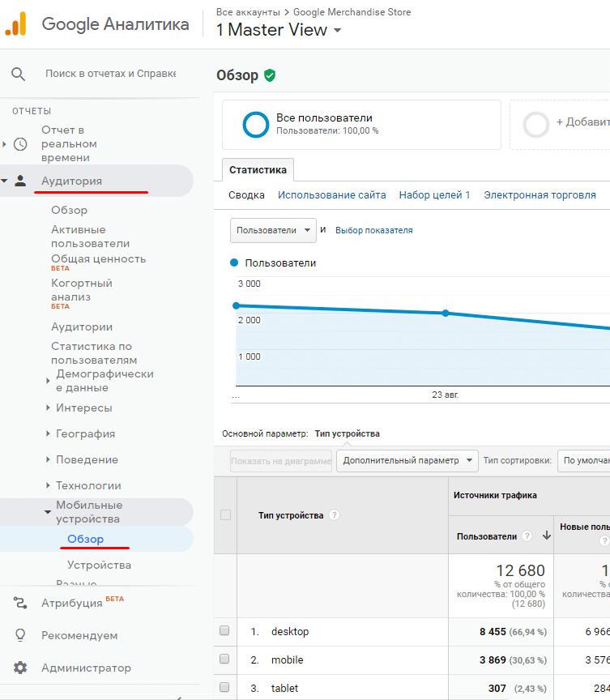Expand the Поведение submenu
The height and width of the screenshot is (700, 610).
click(48, 459)
